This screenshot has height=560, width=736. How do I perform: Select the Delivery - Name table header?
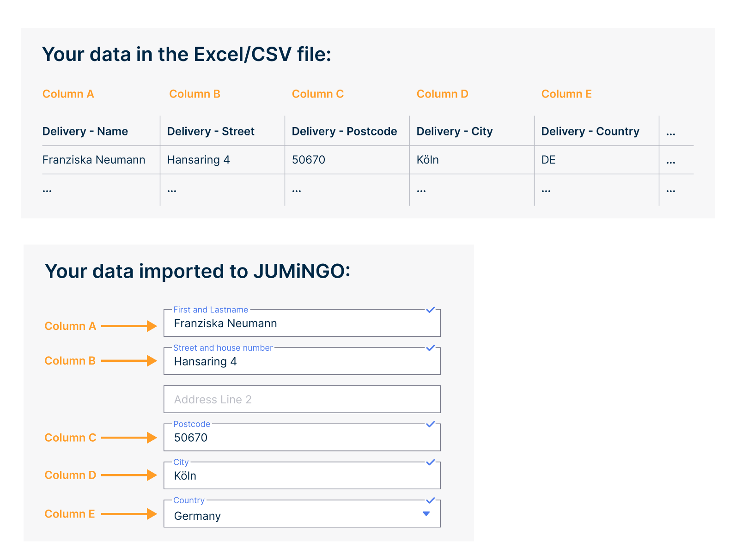pyautogui.click(x=85, y=131)
